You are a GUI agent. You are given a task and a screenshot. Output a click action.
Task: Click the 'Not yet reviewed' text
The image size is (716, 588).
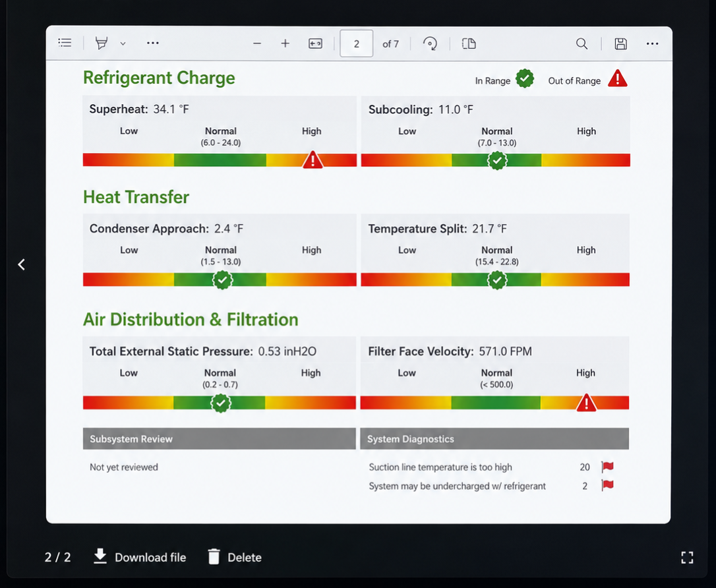pyautogui.click(x=124, y=467)
